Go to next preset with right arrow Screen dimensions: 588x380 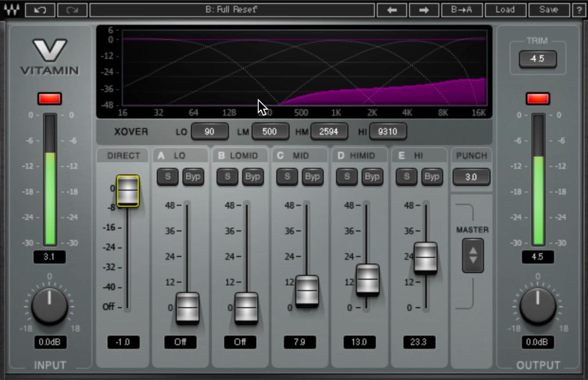point(424,10)
